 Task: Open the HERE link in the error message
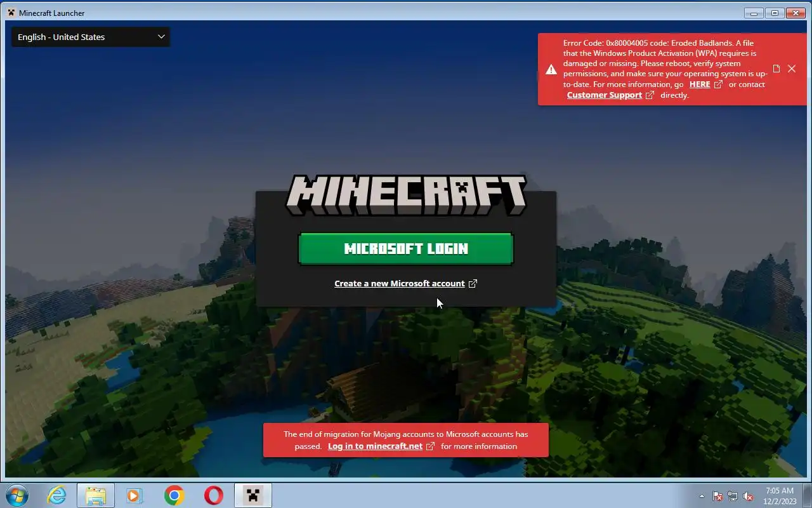(700, 84)
